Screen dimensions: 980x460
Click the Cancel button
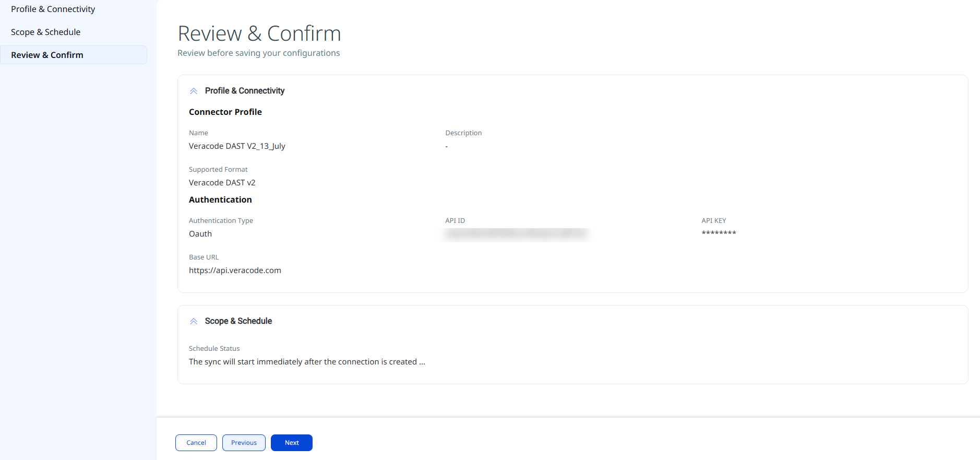click(196, 443)
